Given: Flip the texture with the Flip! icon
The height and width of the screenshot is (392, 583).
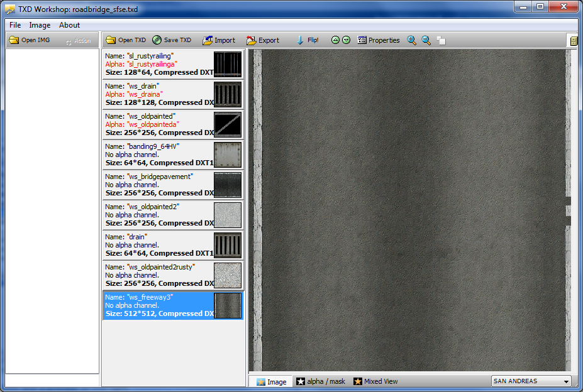Looking at the screenshot, I should pyautogui.click(x=308, y=40).
